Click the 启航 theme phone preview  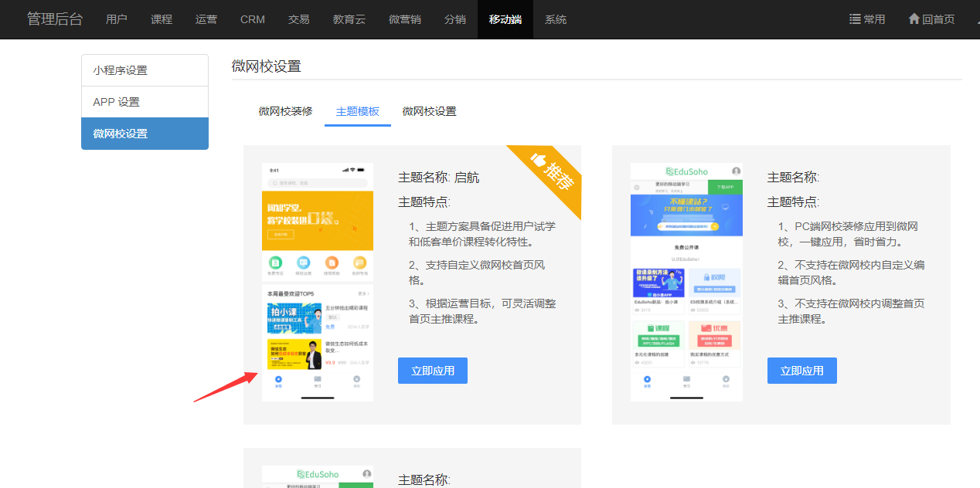(x=318, y=282)
